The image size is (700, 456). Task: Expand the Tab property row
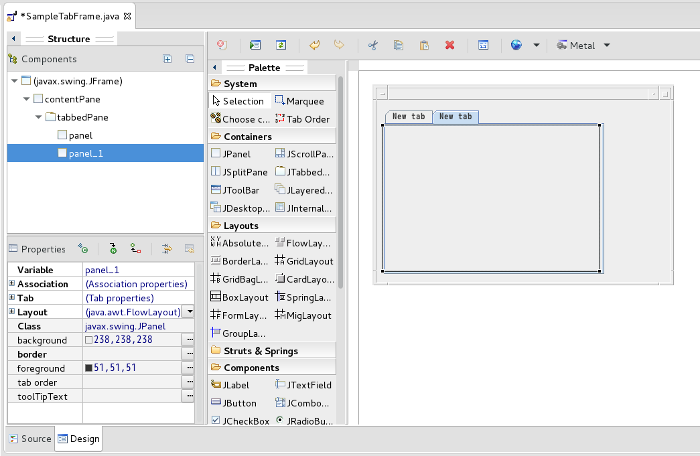tap(12, 297)
